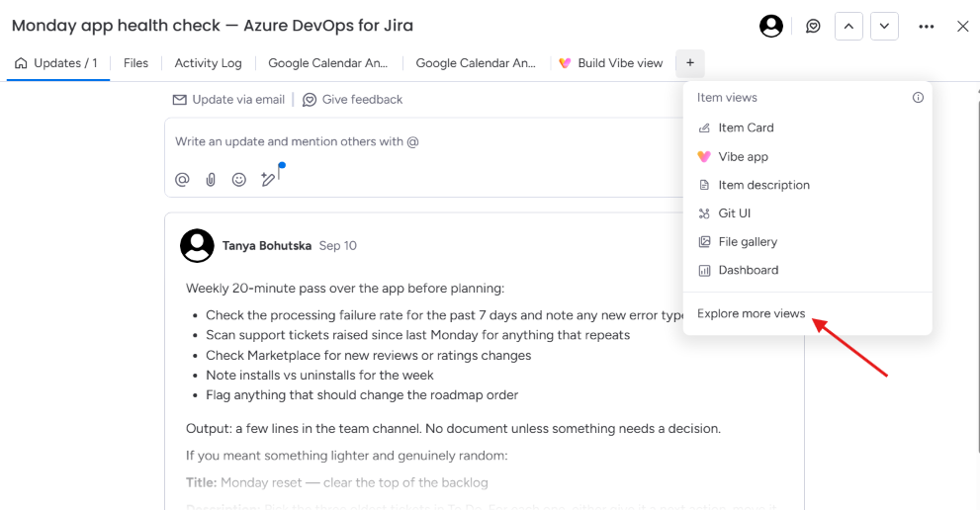Click bullet 'Check Marketplace for new reviews'

(x=368, y=355)
